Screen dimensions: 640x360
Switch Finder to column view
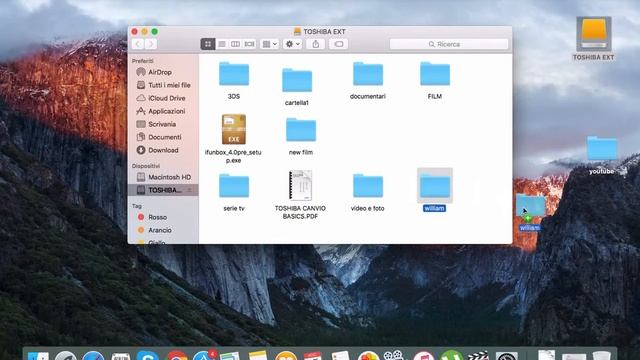[236, 44]
